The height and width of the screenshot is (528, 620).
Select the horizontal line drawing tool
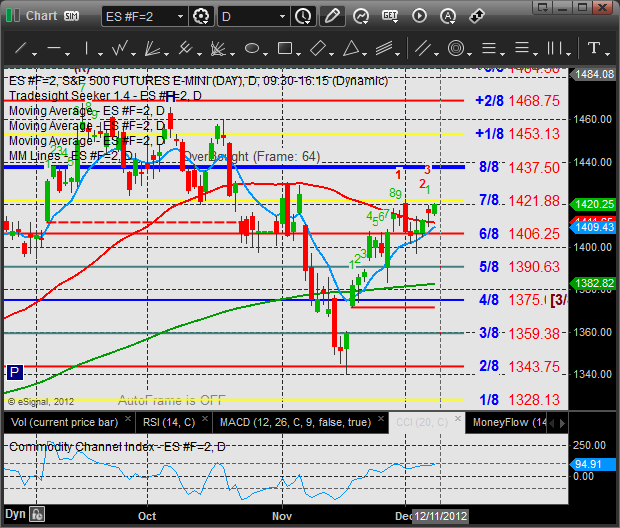[54, 48]
